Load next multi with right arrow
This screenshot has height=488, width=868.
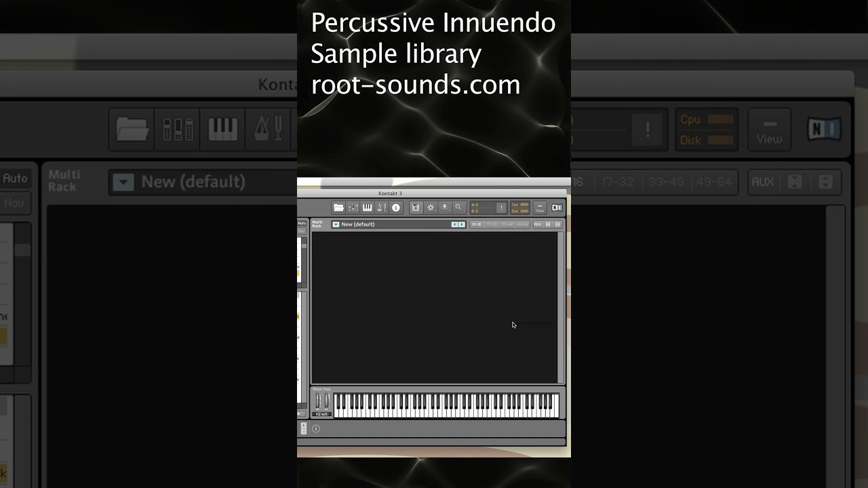coord(462,224)
